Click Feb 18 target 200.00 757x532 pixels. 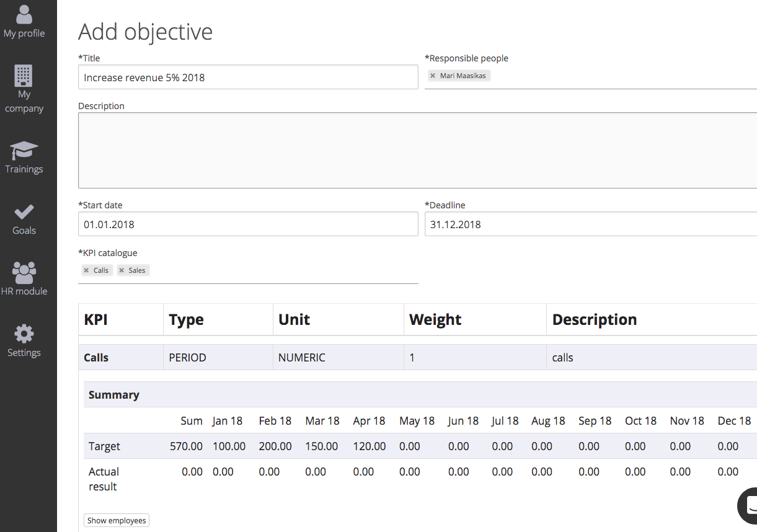coord(275,446)
